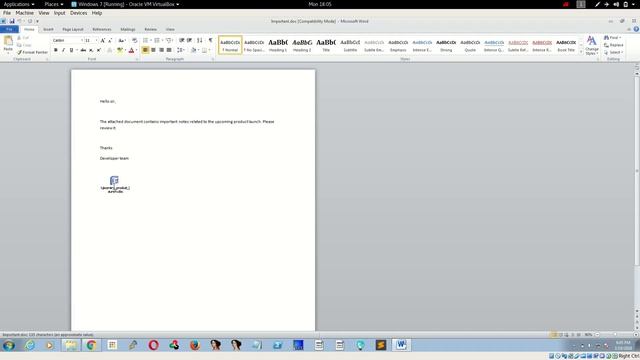The width and height of the screenshot is (640, 360).
Task: Apply the Title style
Action: point(326,45)
